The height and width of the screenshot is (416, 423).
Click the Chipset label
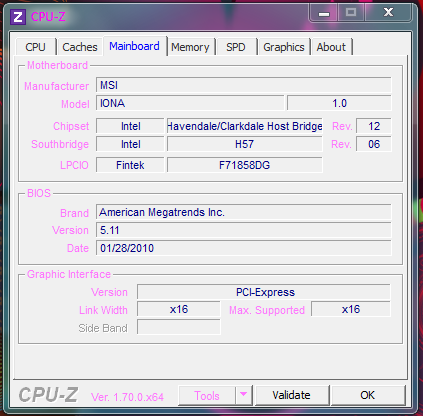[71, 126]
